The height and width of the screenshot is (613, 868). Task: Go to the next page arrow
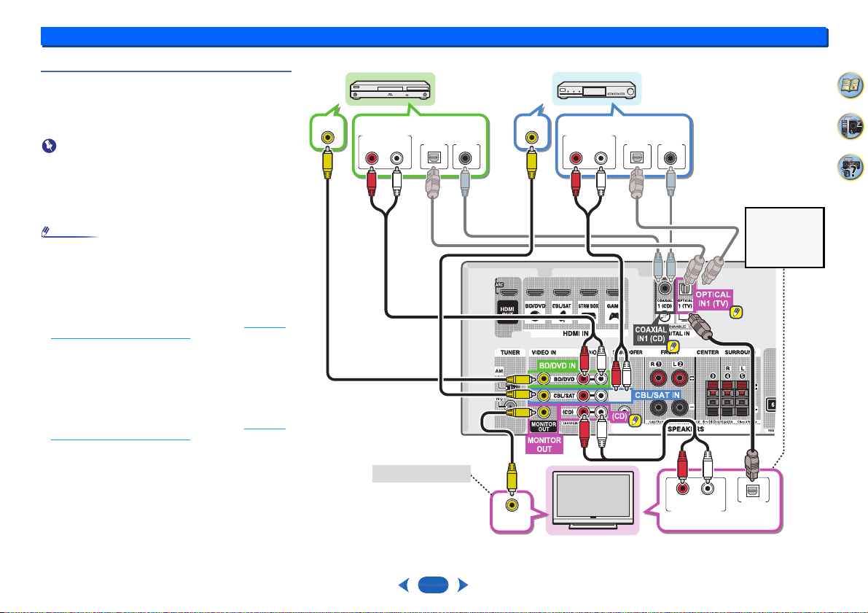463,585
